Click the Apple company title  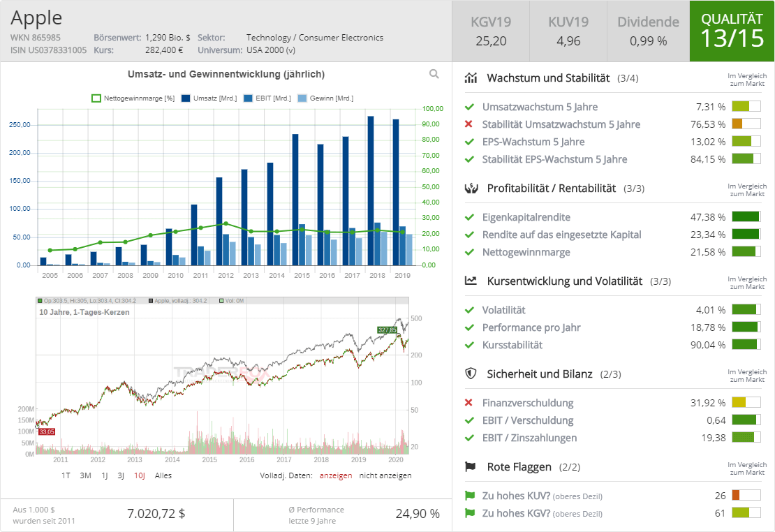click(36, 17)
